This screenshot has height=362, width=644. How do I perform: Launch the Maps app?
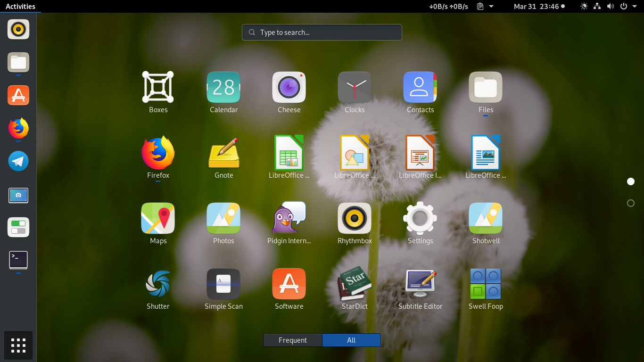click(x=158, y=218)
